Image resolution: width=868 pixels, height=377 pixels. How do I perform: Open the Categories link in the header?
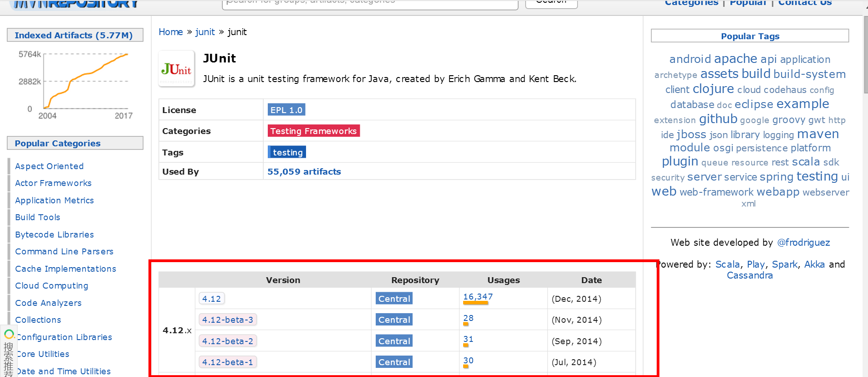pos(691,3)
